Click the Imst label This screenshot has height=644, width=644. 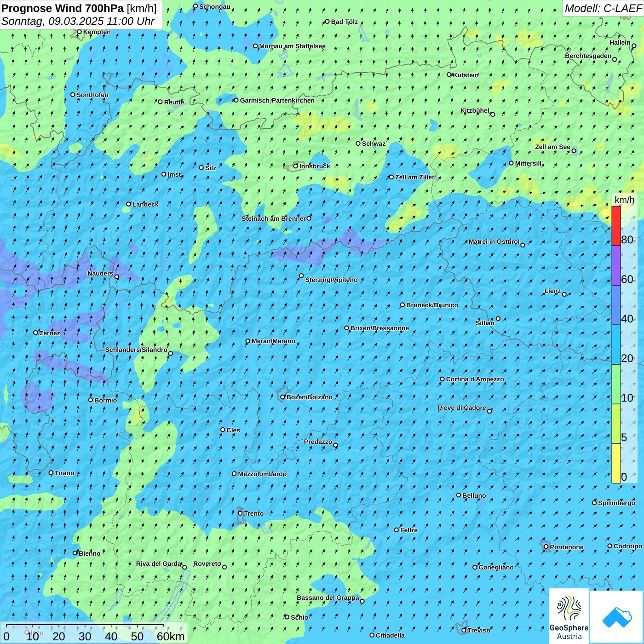pos(174,174)
